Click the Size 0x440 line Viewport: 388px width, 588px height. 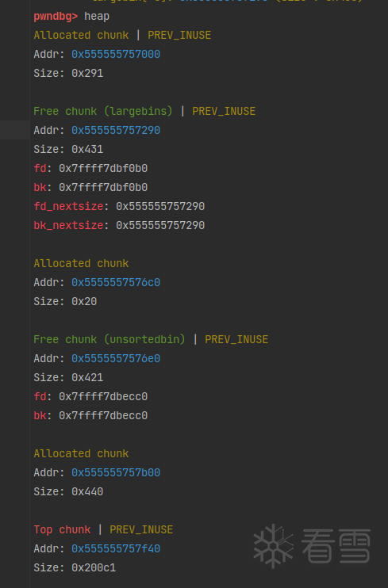coord(68,491)
